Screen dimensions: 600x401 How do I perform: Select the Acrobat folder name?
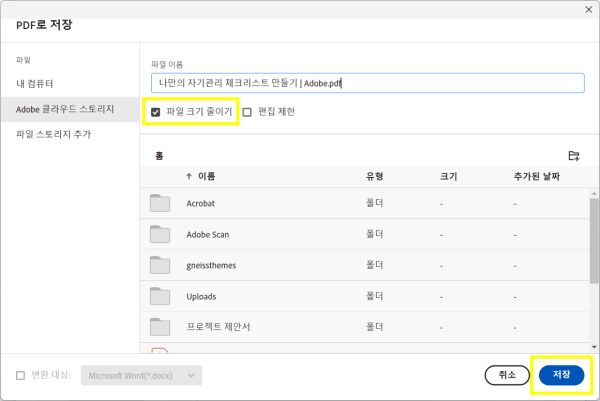pyautogui.click(x=201, y=204)
